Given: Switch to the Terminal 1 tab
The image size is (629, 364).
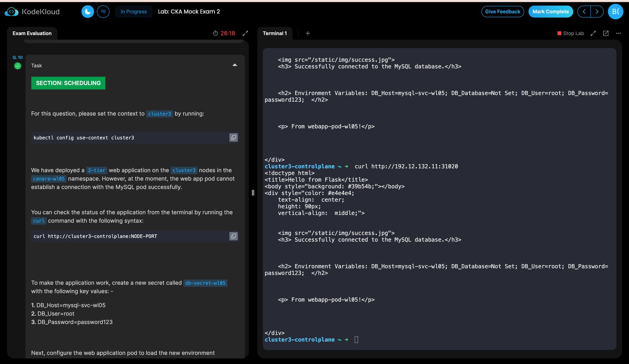Looking at the screenshot, I should coord(275,33).
